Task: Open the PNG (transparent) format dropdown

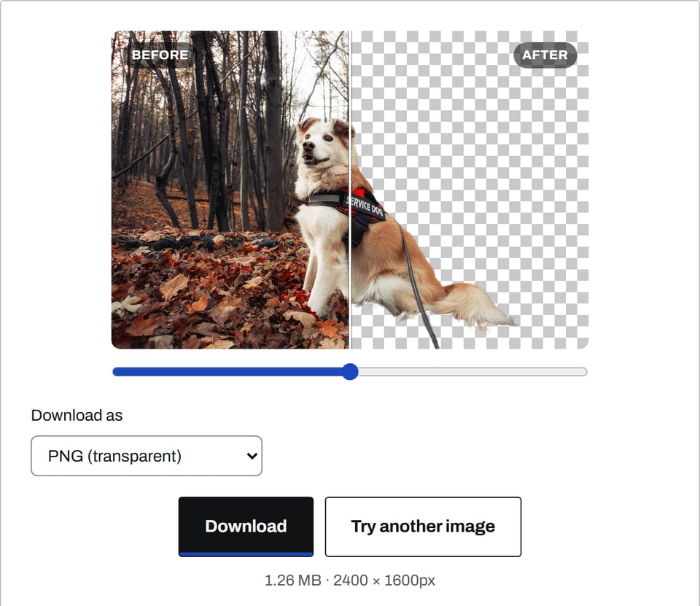Action: (147, 456)
